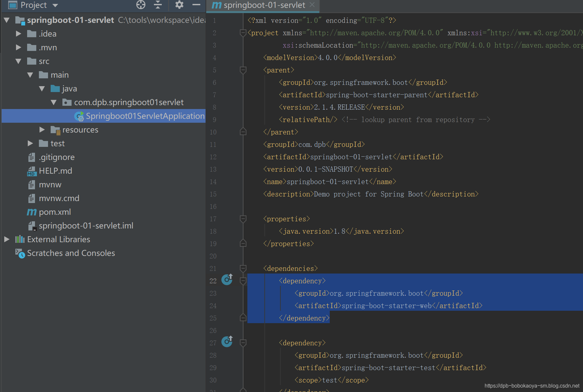
Task: Switch to the springboot-01-servlet editor tab
Action: coord(264,5)
